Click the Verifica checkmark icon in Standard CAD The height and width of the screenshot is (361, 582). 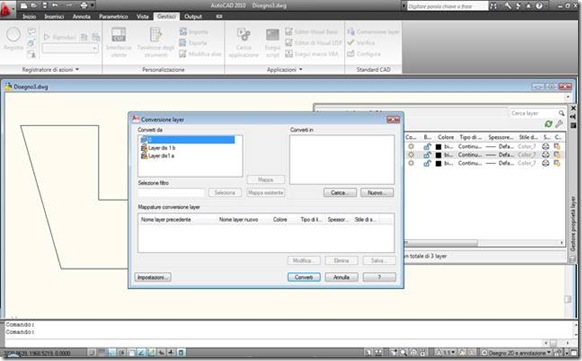(351, 43)
